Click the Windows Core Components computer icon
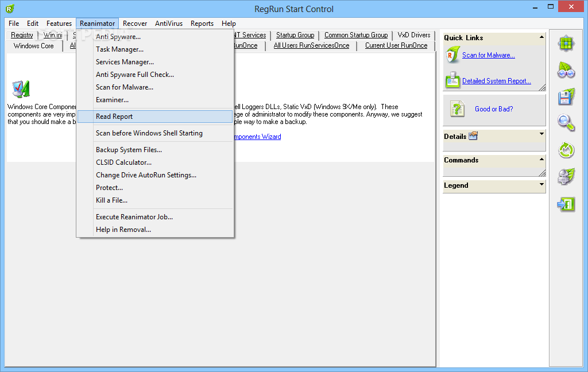The width and height of the screenshot is (588, 372). click(21, 89)
